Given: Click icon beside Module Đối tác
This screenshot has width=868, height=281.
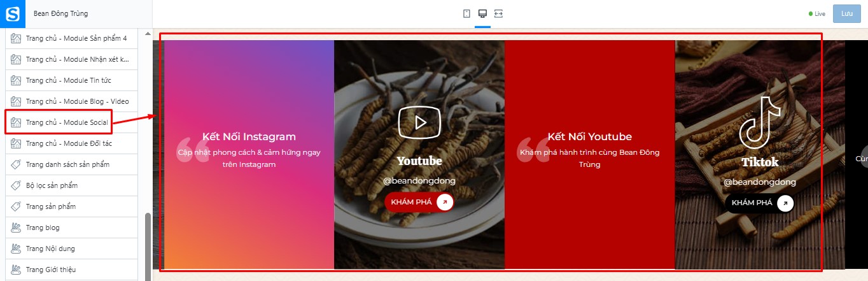Looking at the screenshot, I should 17,143.
